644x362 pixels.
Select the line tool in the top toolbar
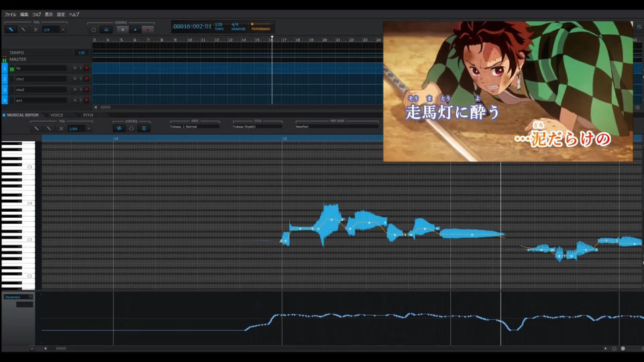(x=23, y=29)
